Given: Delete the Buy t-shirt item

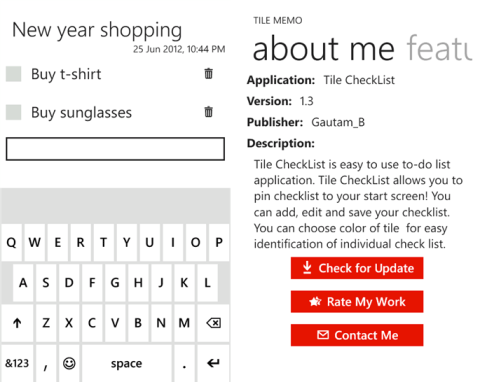Looking at the screenshot, I should pyautogui.click(x=208, y=73).
